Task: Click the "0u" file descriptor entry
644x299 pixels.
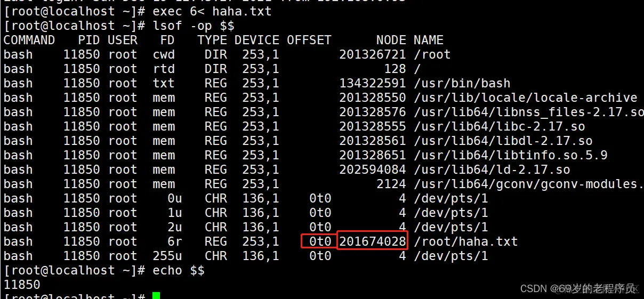Action: point(175,198)
